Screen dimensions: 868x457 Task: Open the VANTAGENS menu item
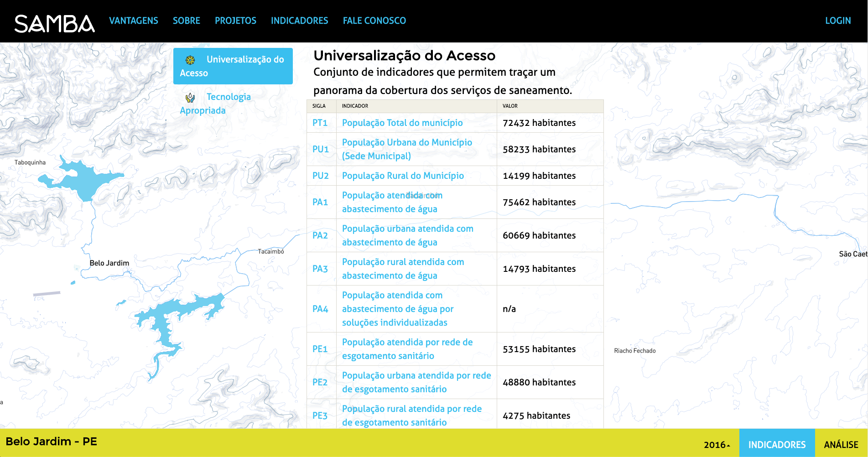133,21
